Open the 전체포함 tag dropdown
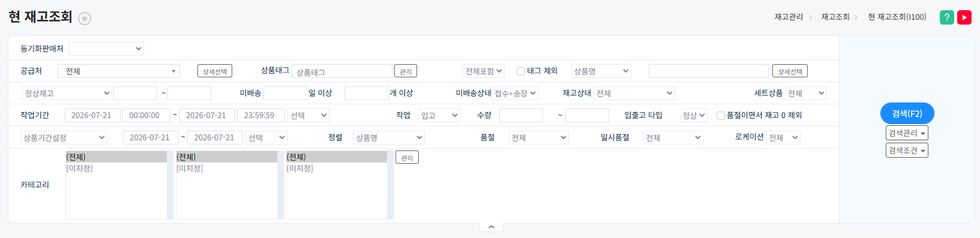This screenshot has height=238, width=980. coord(484,71)
